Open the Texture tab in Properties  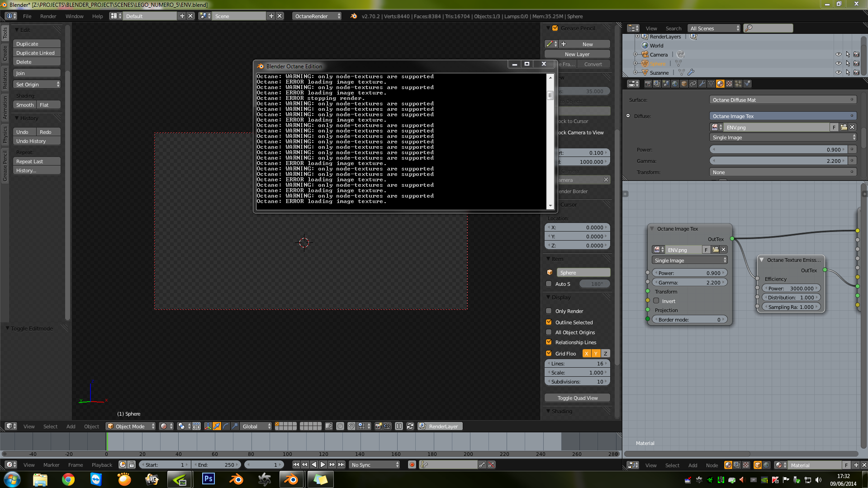coord(729,84)
